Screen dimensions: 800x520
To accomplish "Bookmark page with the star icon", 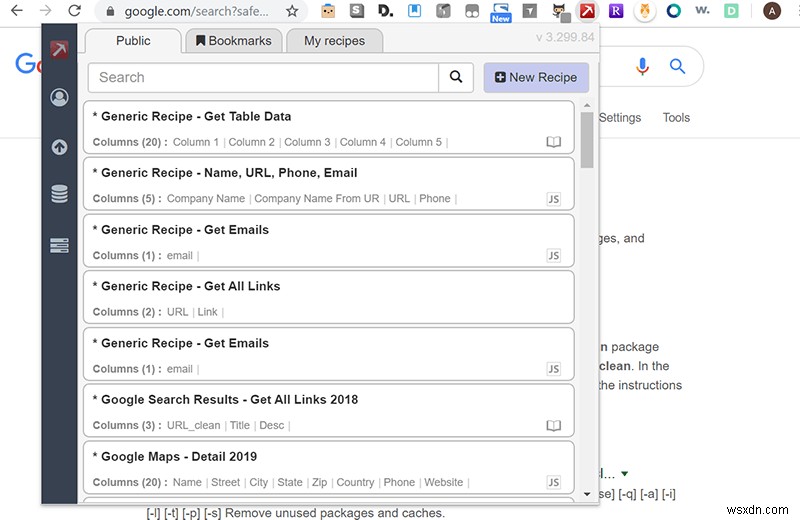I will click(x=292, y=11).
